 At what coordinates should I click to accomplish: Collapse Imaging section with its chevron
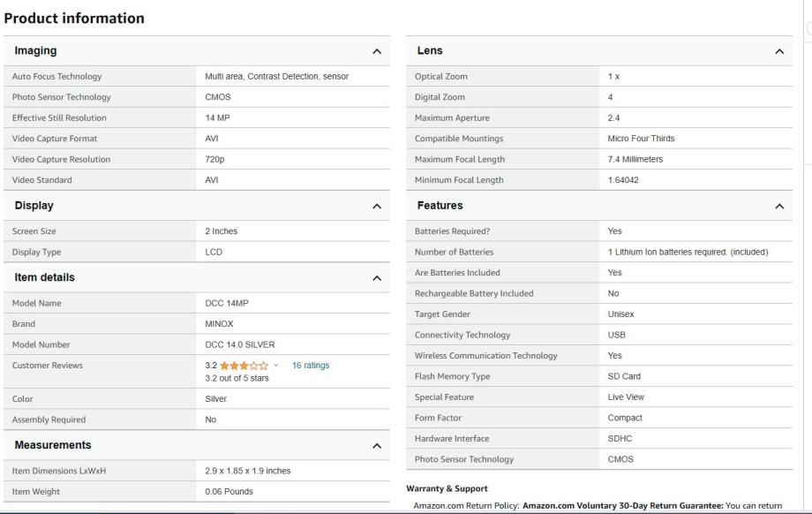click(378, 52)
